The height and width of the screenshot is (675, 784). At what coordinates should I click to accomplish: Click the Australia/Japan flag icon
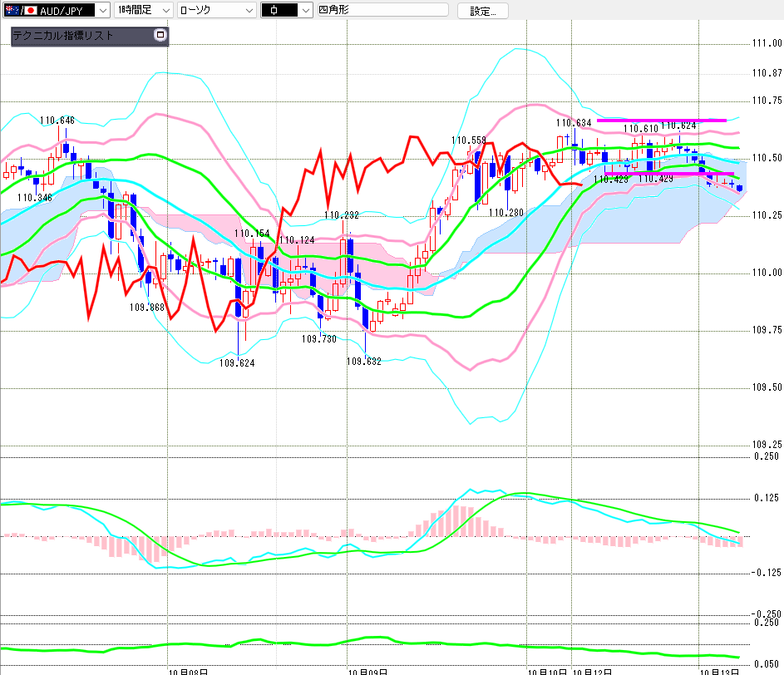point(21,10)
